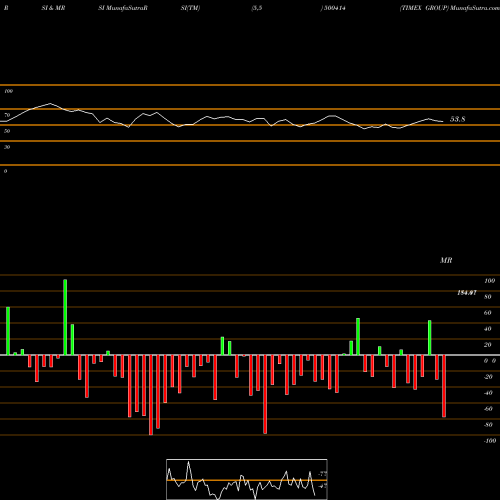Image resolution: width=500 pixels, height=500 pixels.
Task: Click the "60" label on MR axis
Action: point(488,313)
